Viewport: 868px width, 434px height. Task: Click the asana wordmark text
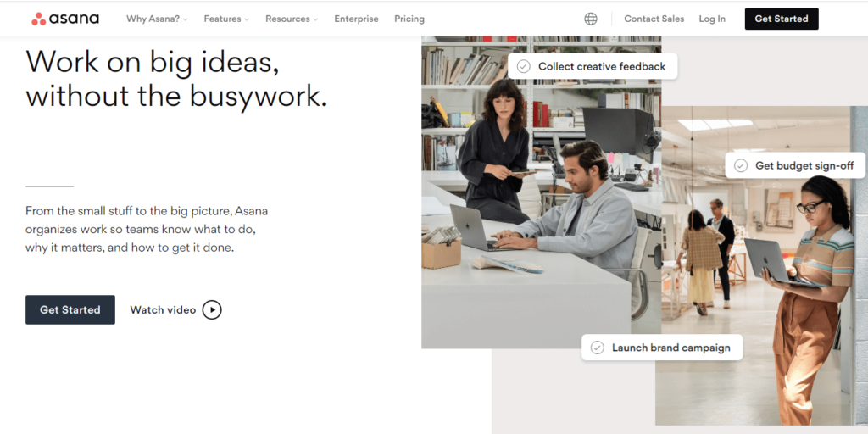pyautogui.click(x=74, y=19)
